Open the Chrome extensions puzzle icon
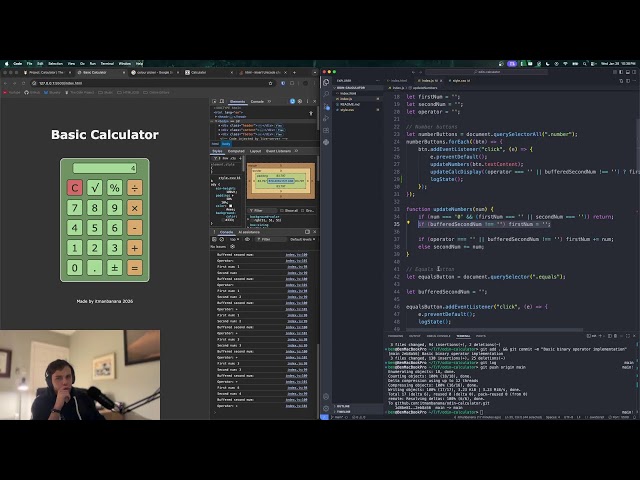The width and height of the screenshot is (640, 480). [292, 83]
